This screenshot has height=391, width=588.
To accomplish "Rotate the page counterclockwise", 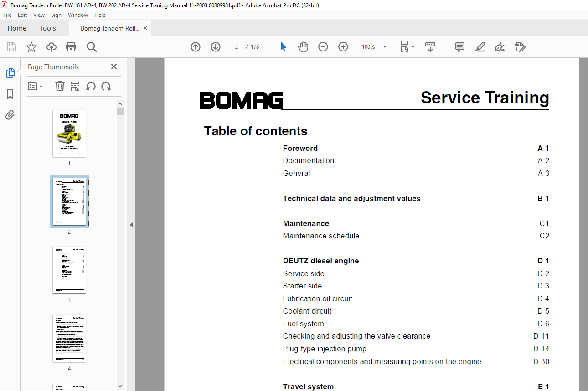I will [91, 86].
